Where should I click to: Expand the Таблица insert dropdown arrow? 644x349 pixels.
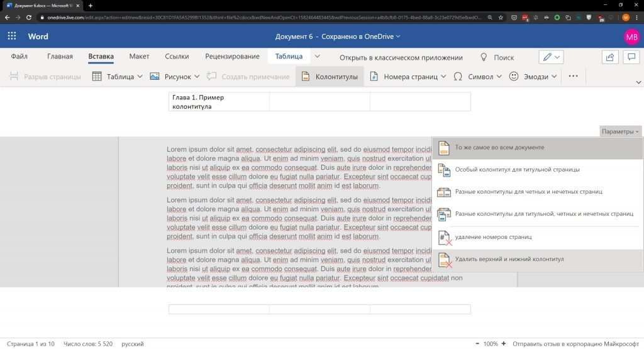140,76
